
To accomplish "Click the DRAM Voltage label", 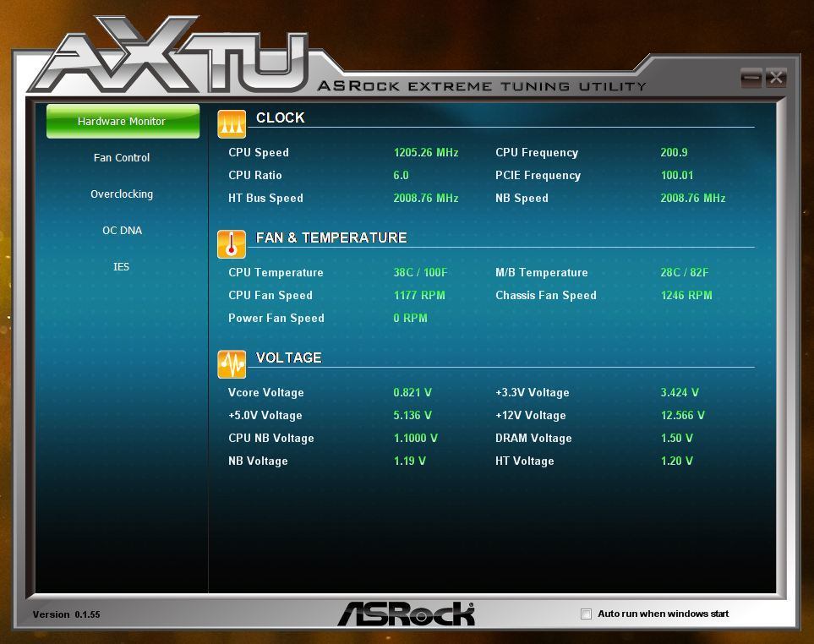I will click(533, 438).
